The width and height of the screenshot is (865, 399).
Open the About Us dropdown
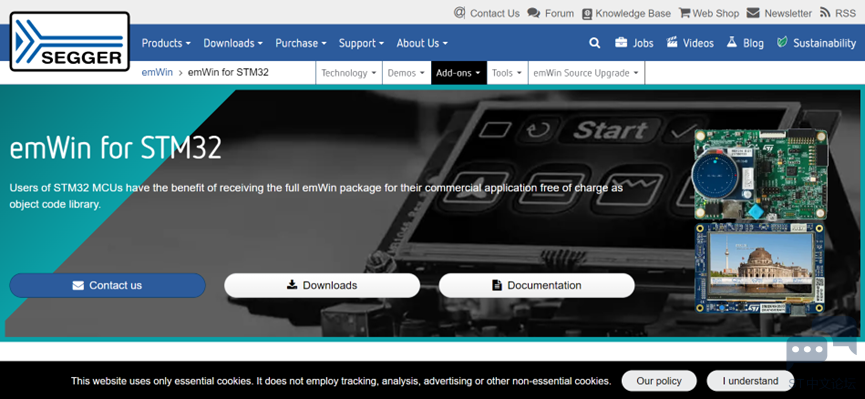click(422, 43)
